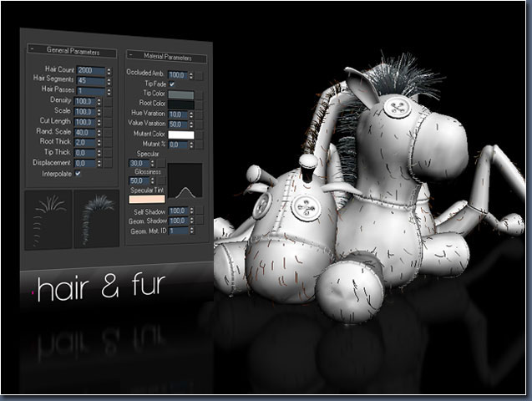Click the sparse hair guides preview thumbnail
Screen dimensions: 532x401
48,220
